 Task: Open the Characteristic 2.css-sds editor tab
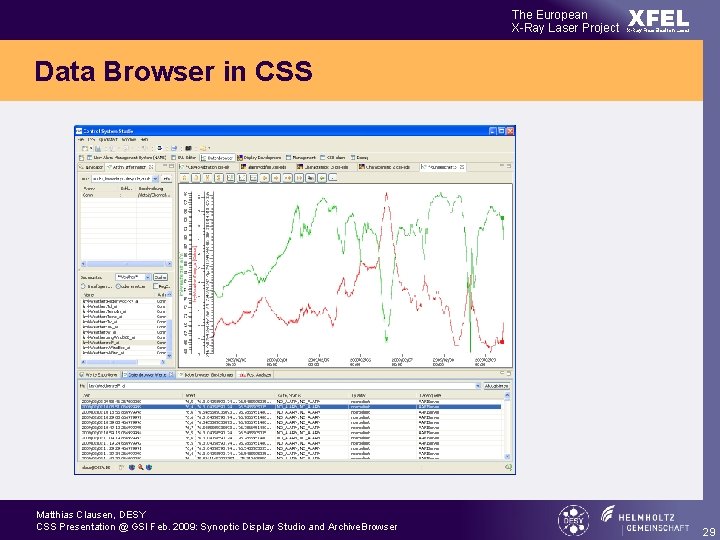(385, 167)
